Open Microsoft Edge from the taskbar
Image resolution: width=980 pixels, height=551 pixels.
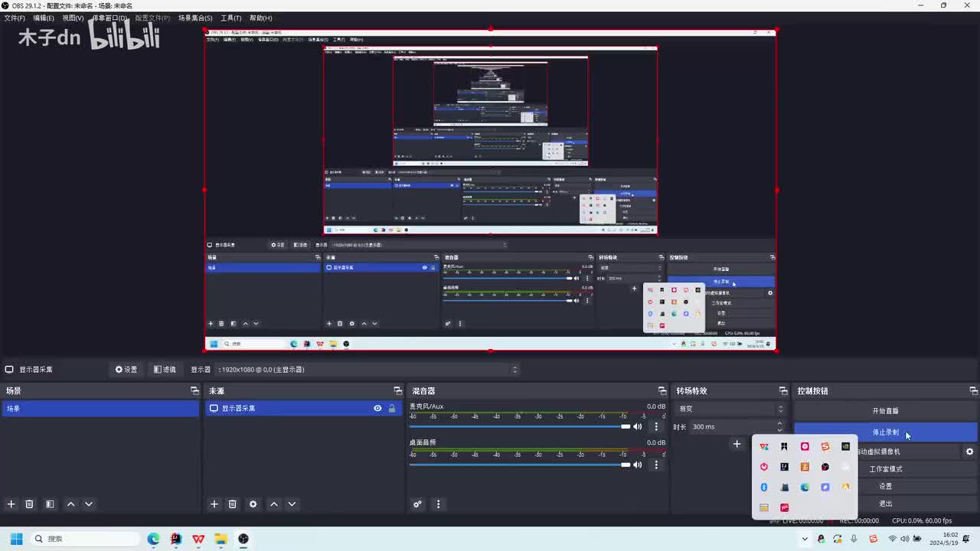154,539
